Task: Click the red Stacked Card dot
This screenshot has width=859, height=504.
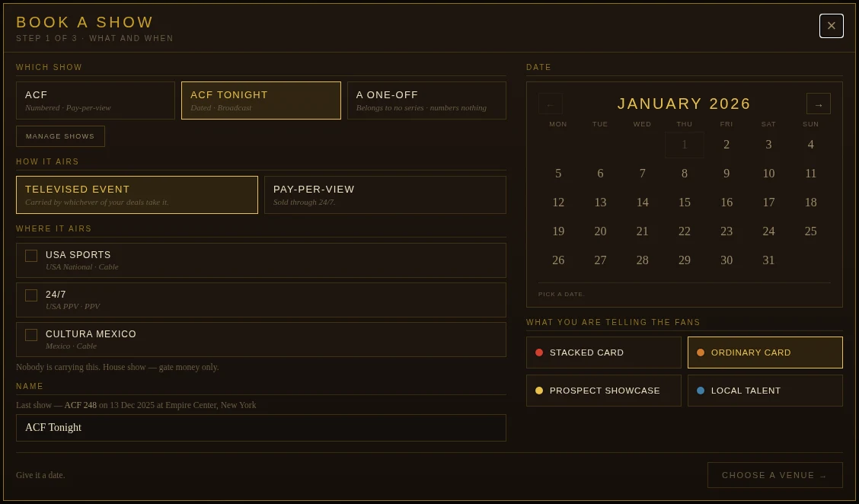Action: pos(539,352)
